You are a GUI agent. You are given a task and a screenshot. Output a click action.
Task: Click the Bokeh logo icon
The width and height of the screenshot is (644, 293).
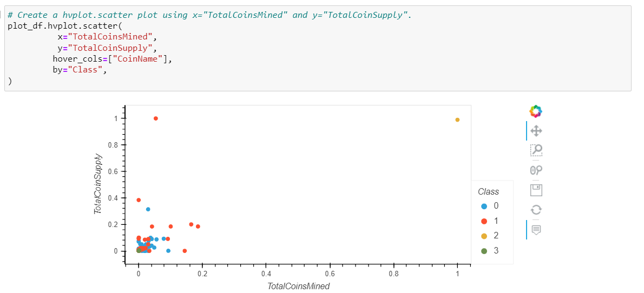coord(536,111)
